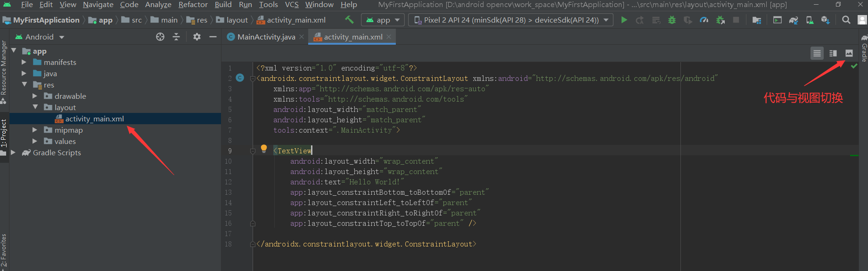Open the Run Anything icon

click(x=778, y=20)
